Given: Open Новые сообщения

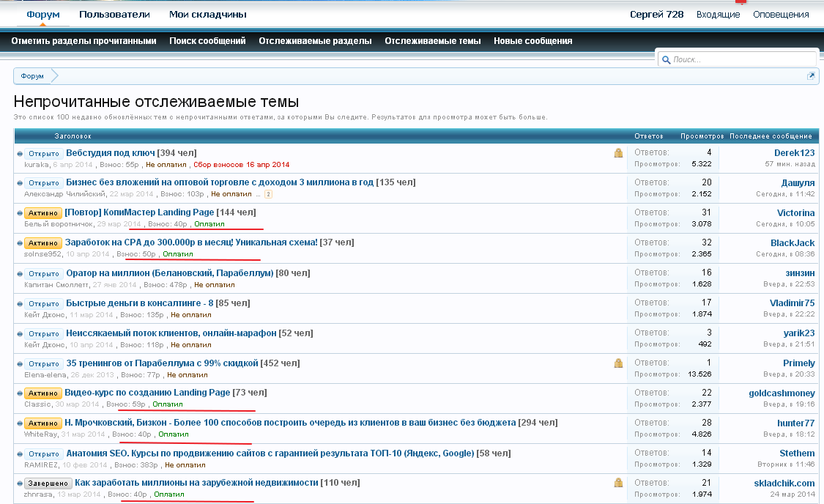Looking at the screenshot, I should [532, 41].
